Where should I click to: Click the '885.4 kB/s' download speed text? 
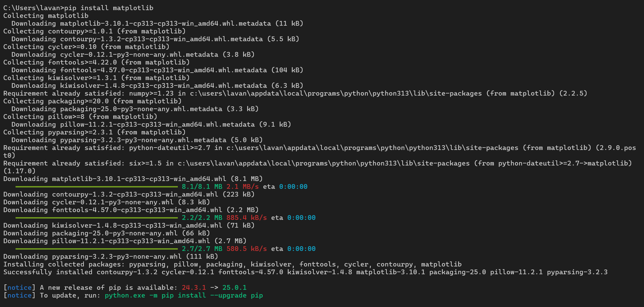(246, 218)
